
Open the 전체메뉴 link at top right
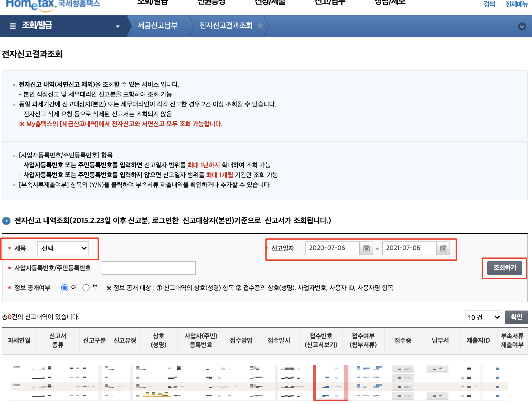tap(516, 4)
